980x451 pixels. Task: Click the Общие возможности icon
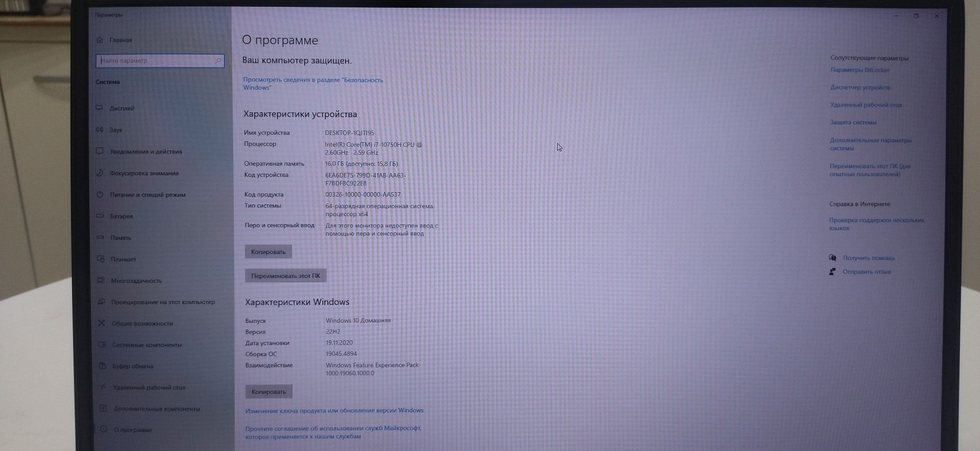101,323
